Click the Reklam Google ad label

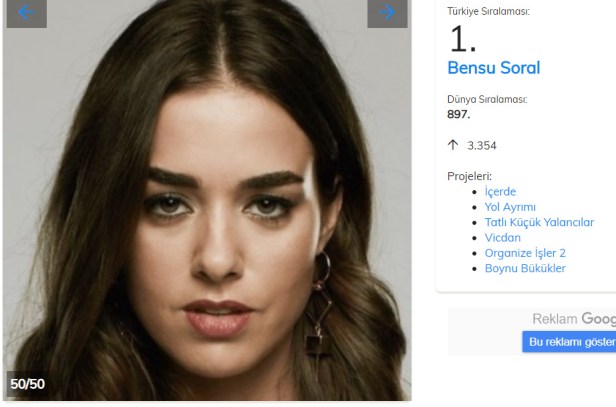(x=574, y=319)
